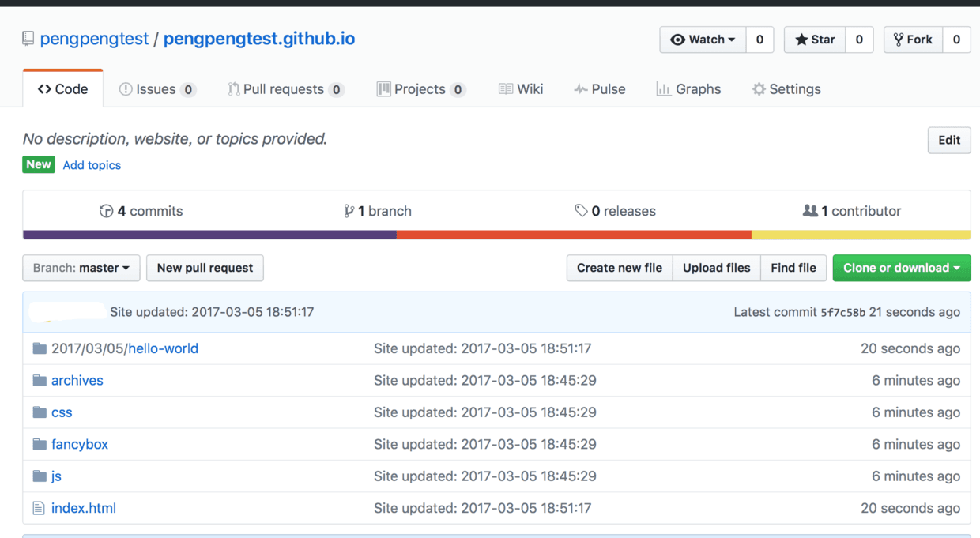Viewport: 980px width, 538px height.
Task: Click the New pull request button
Action: (205, 268)
